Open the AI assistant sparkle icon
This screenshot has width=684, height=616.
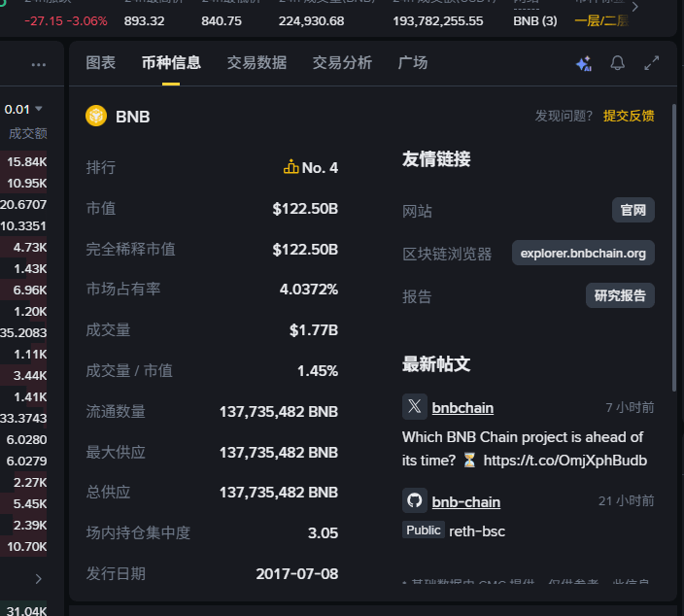pyautogui.click(x=584, y=64)
